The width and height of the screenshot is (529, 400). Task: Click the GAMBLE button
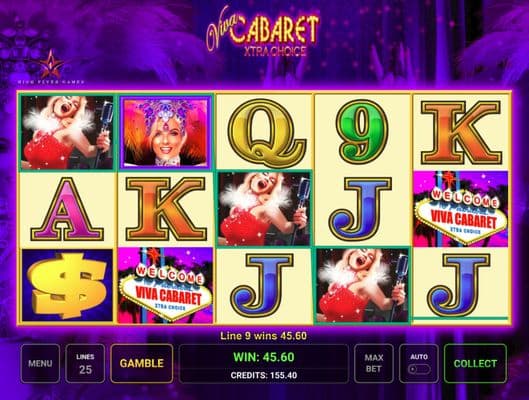tap(142, 363)
